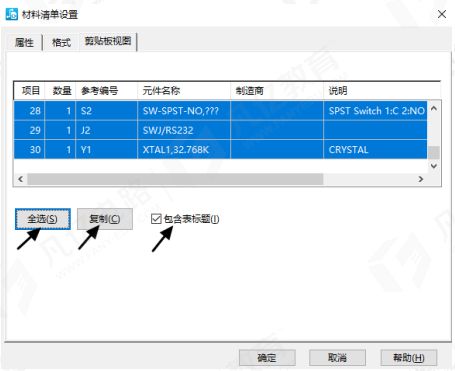Click the horizontal scrollbar left arrow
The image size is (455, 371).
(x=21, y=179)
